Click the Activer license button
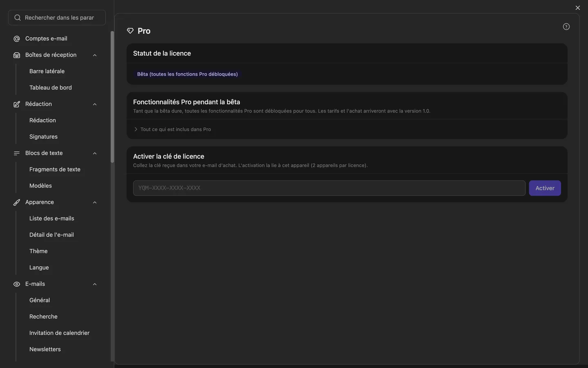Screen dimensions: 588x368 [545, 188]
